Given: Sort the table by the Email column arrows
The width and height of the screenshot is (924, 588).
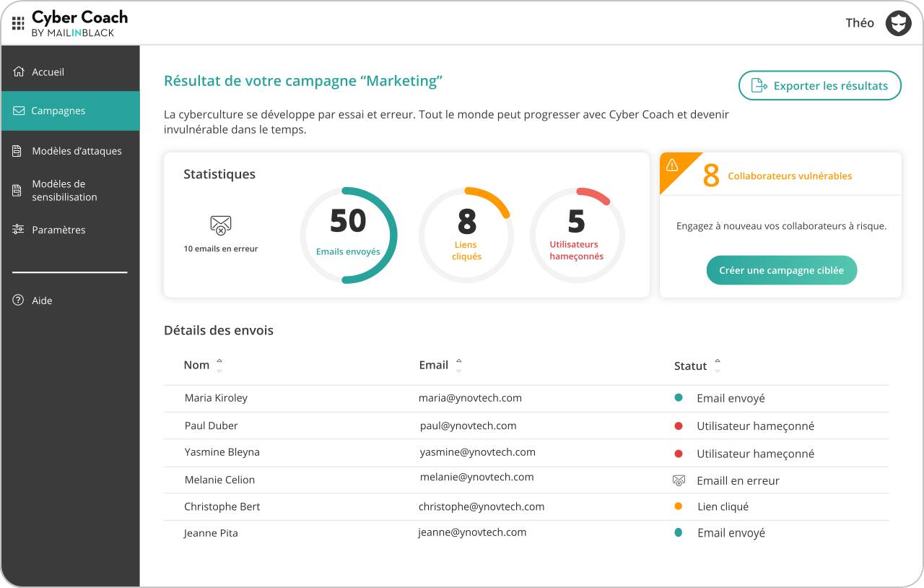Looking at the screenshot, I should (458, 366).
